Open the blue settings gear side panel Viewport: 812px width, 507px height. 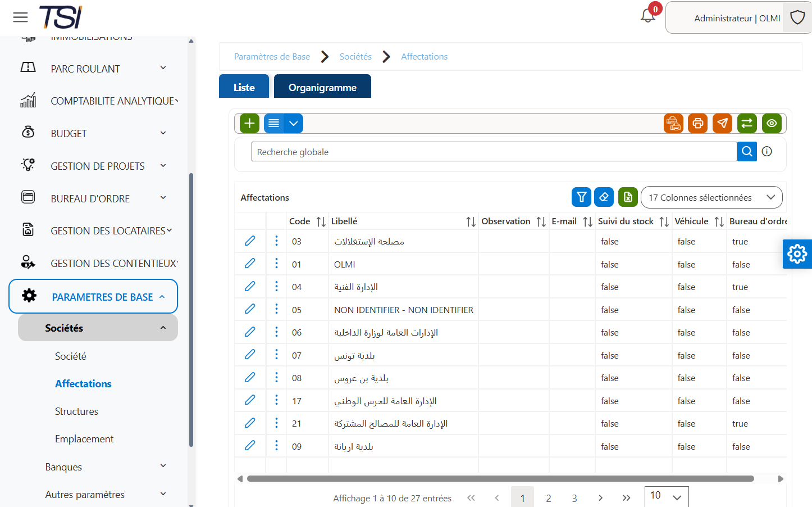[x=797, y=254]
